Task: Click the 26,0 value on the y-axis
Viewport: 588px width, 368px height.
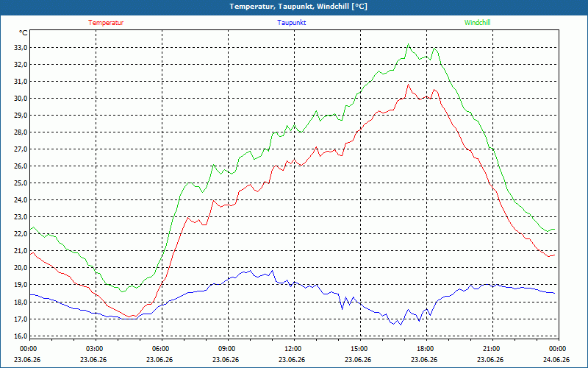Action: tap(21, 166)
